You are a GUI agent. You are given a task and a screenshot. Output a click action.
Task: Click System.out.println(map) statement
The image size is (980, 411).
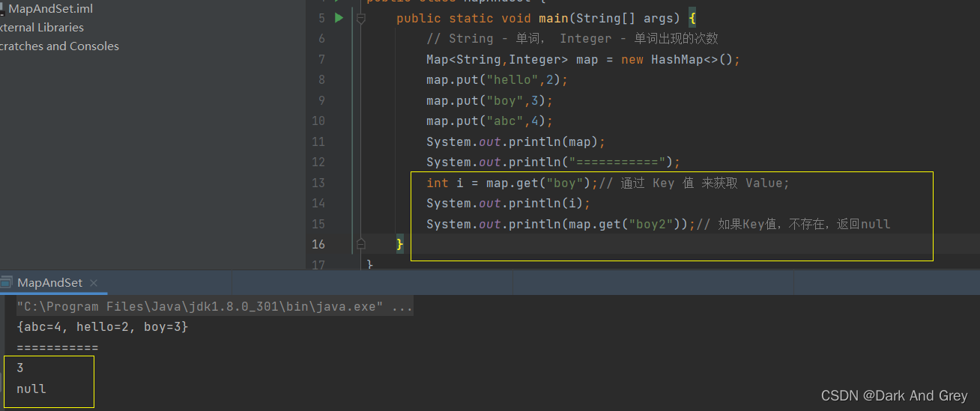(x=515, y=141)
